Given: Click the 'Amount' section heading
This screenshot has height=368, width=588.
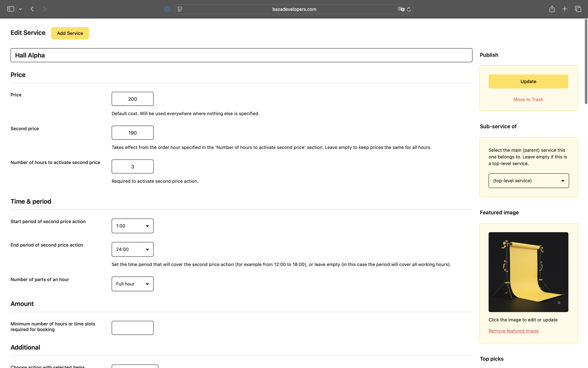Looking at the screenshot, I should point(22,304).
